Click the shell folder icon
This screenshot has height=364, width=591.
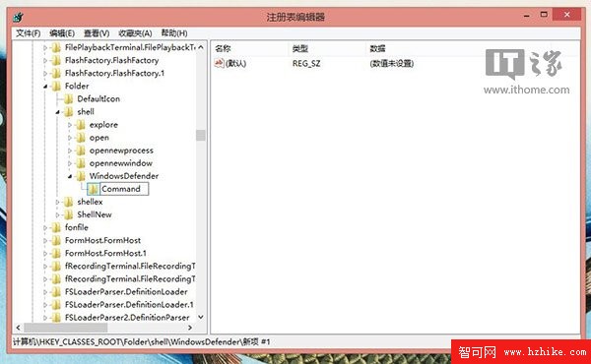[x=68, y=112]
